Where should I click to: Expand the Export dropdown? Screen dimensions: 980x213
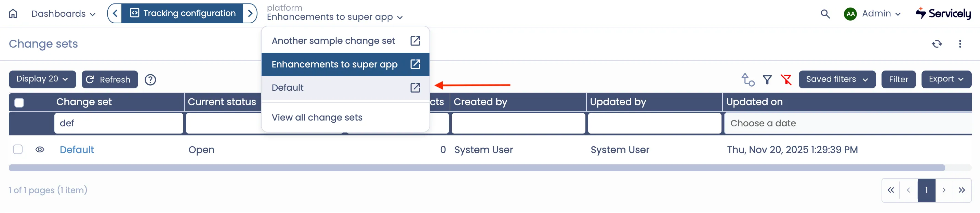946,79
